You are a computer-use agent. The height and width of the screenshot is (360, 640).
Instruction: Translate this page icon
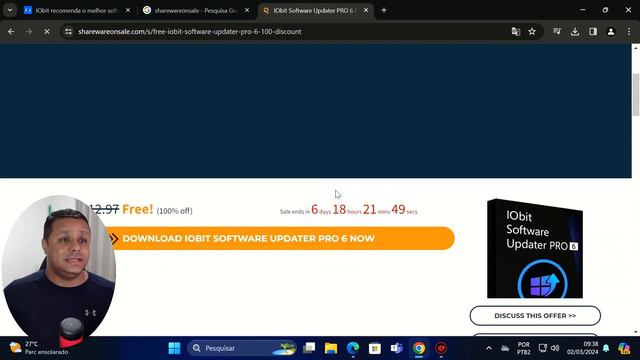(516, 31)
